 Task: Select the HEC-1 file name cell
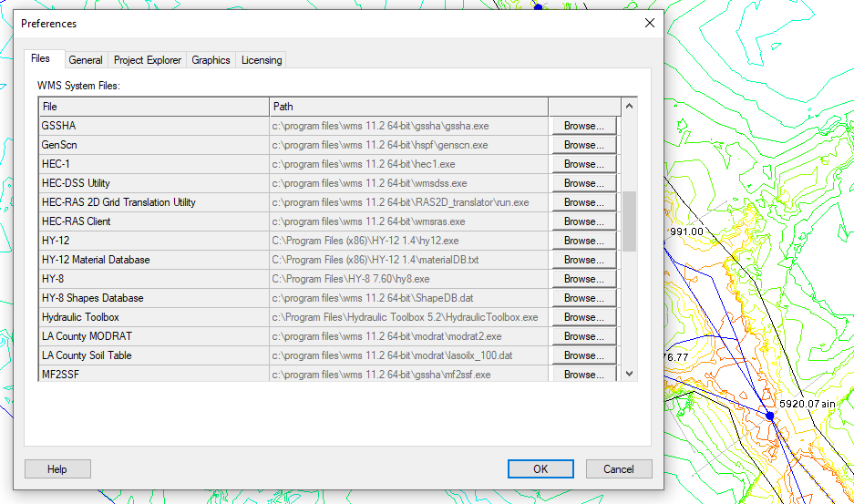tap(154, 164)
